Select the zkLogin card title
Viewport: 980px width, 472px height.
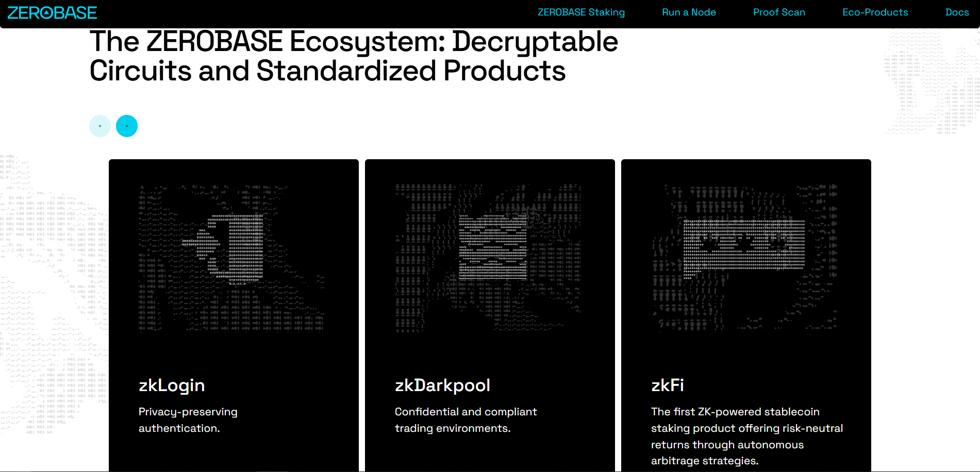click(x=172, y=385)
